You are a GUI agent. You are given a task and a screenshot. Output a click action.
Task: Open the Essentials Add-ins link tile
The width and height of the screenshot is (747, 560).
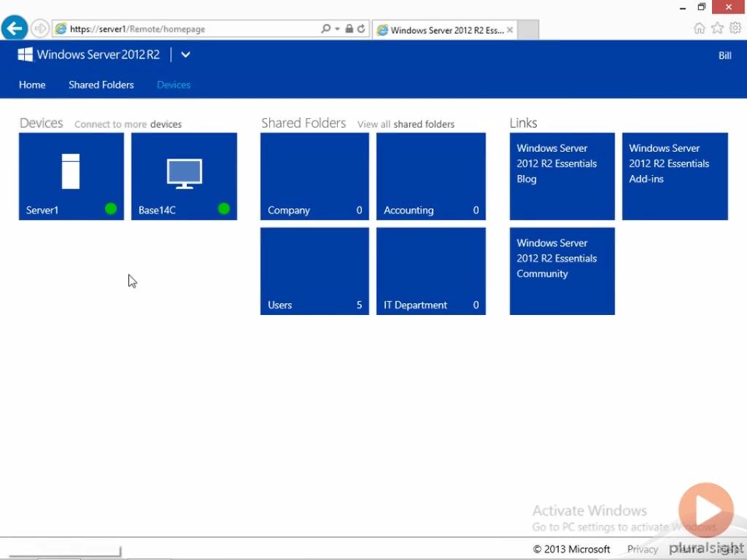click(x=675, y=176)
